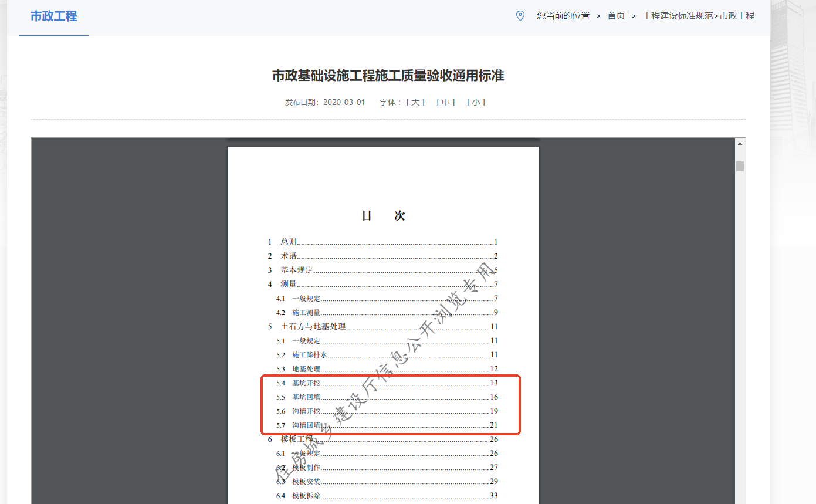Viewport: 816px width, 504px height.
Task: Open TOC entry 5.2 施工降排水
Action: coord(309,355)
